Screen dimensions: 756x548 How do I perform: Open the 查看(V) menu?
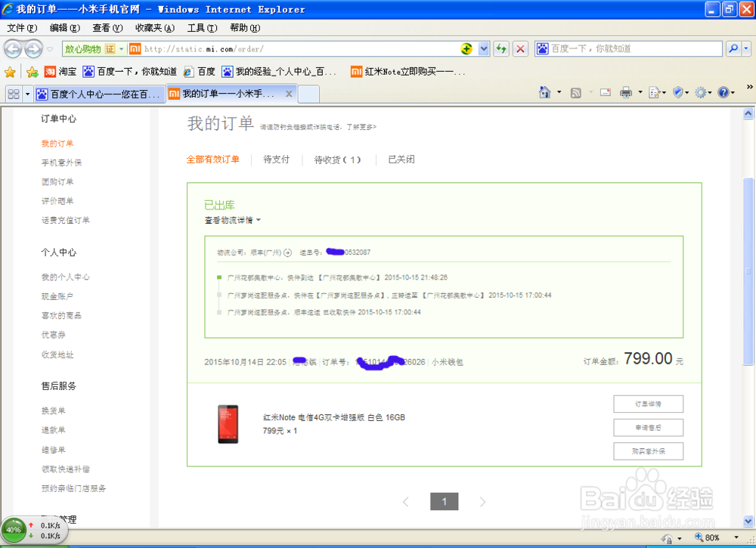[x=107, y=28]
